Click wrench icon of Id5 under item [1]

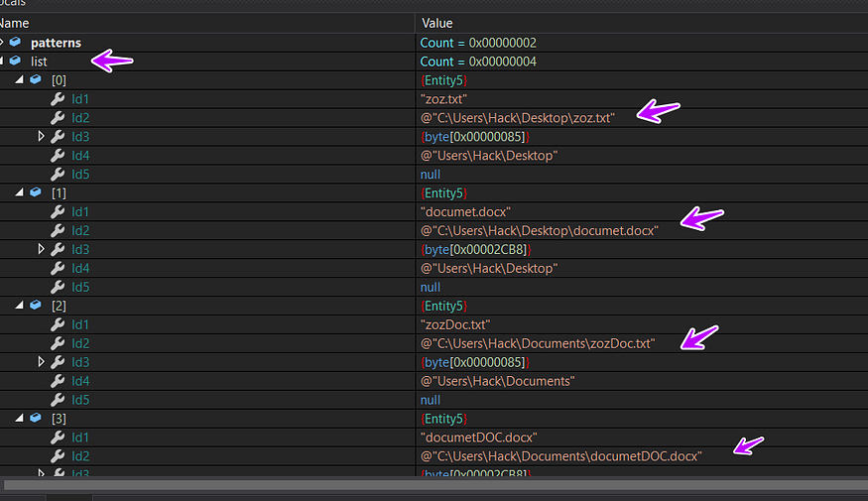coord(58,287)
